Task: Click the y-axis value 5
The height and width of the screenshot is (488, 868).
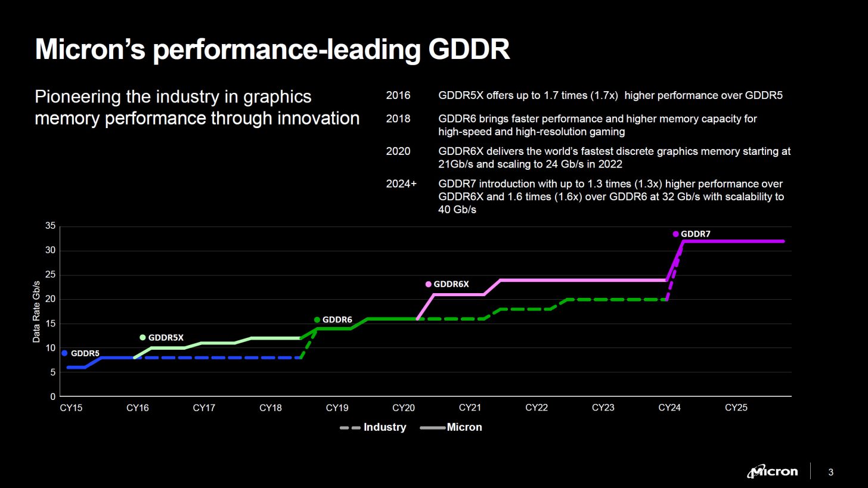Action: pos(52,372)
